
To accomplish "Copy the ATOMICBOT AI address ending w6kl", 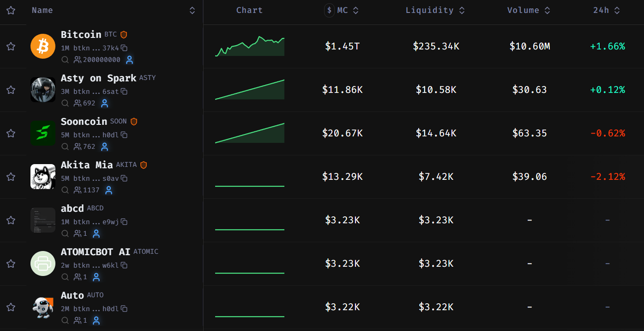I will coord(124,265).
